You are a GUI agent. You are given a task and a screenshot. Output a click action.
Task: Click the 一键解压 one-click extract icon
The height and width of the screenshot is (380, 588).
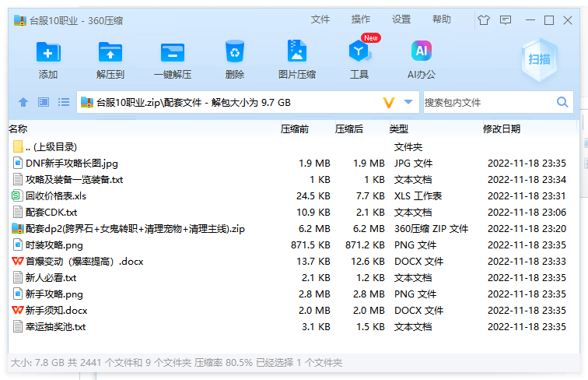point(173,52)
